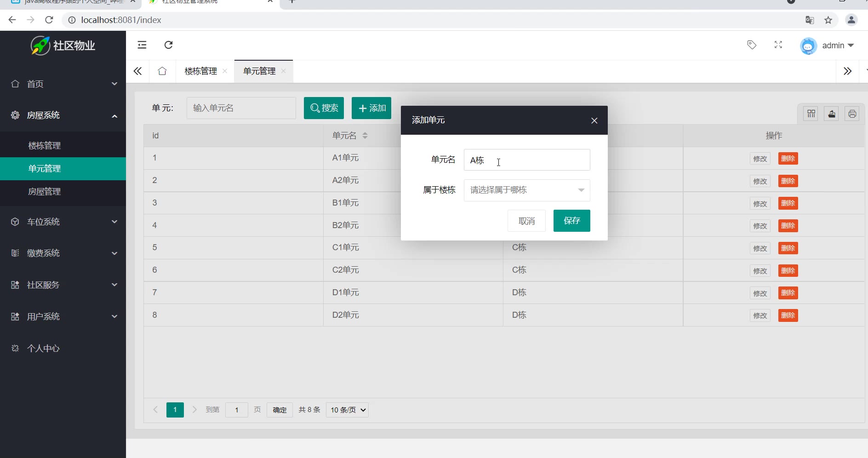868x458 pixels.
Task: Select 房屋管理 in the sidebar
Action: (x=45, y=192)
